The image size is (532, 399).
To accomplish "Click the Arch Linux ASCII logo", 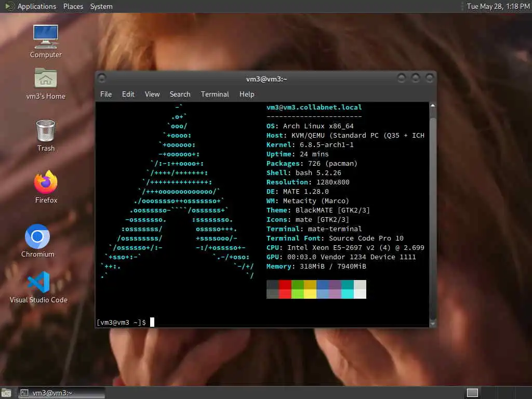I will tap(177, 192).
